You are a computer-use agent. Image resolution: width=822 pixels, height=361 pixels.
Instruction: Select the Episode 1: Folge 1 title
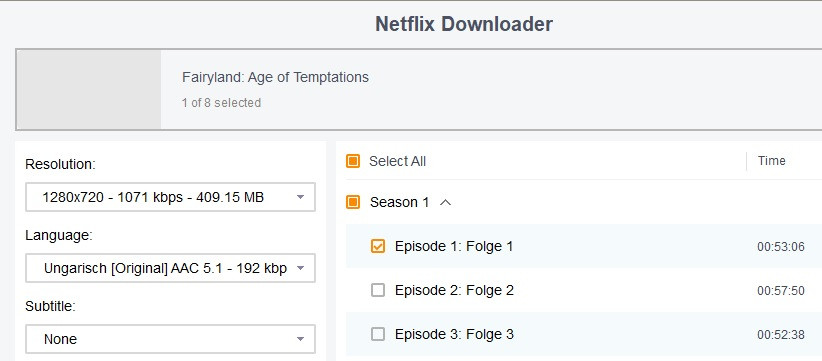click(454, 246)
